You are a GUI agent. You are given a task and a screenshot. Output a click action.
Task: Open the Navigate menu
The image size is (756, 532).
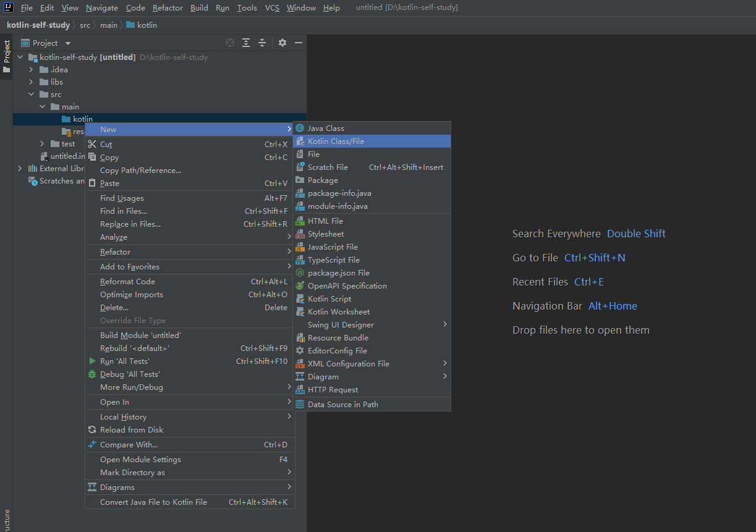(x=102, y=8)
